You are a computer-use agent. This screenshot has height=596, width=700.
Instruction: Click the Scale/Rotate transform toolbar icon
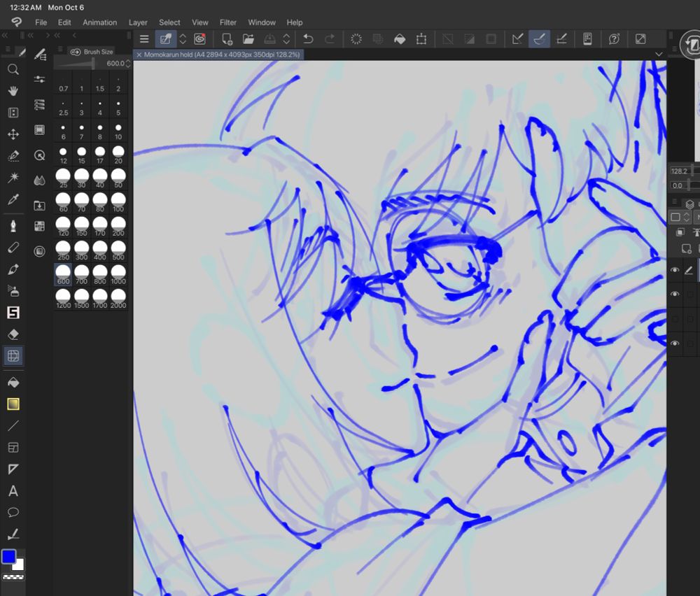[421, 39]
